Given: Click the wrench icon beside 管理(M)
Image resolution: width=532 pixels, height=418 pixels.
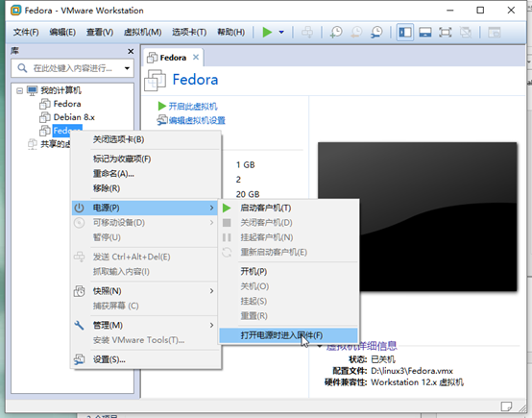Looking at the screenshot, I should [79, 326].
